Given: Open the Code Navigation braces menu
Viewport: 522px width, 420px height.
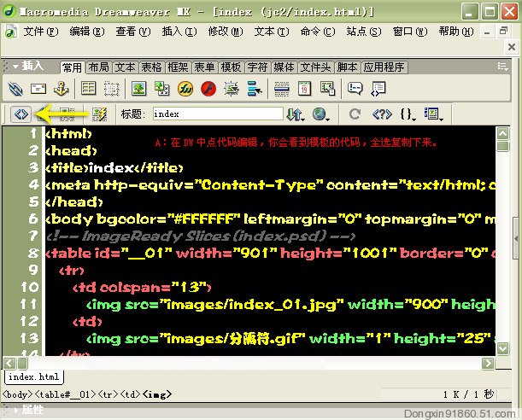Looking at the screenshot, I should (408, 114).
